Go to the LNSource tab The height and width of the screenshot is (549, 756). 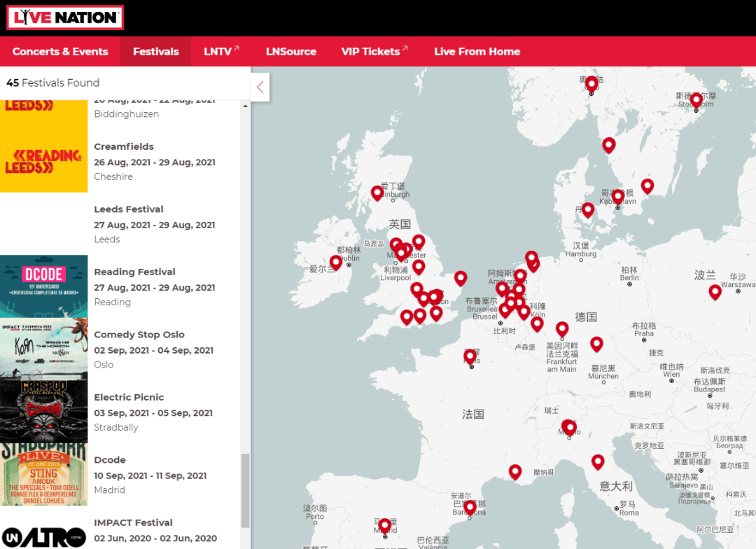pyautogui.click(x=291, y=52)
